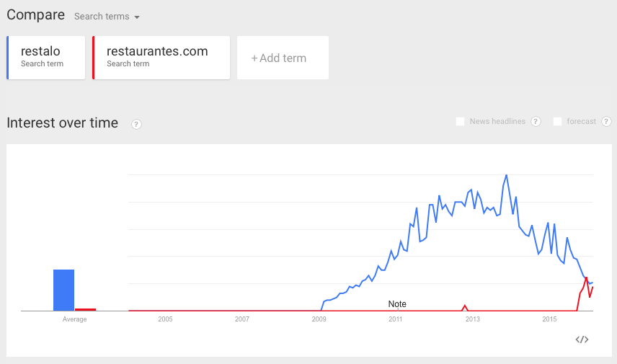Toggle the forecast checkbox
This screenshot has height=364, width=617.
557,122
